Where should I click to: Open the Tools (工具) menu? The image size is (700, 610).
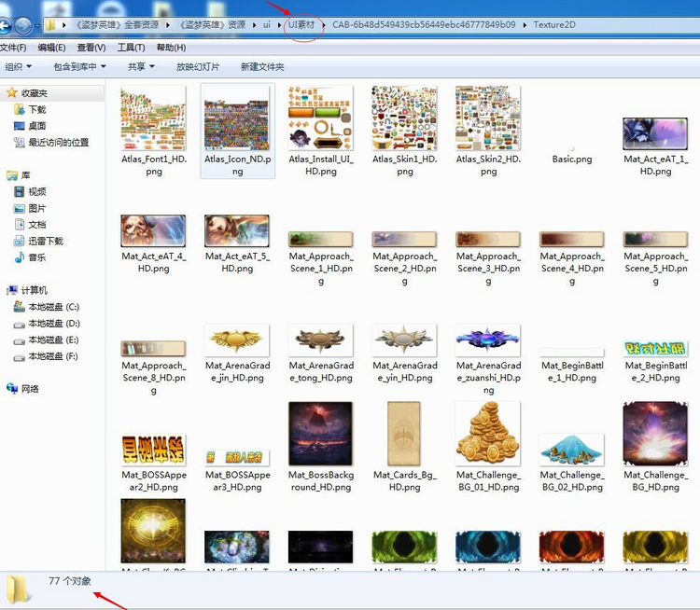tap(131, 48)
